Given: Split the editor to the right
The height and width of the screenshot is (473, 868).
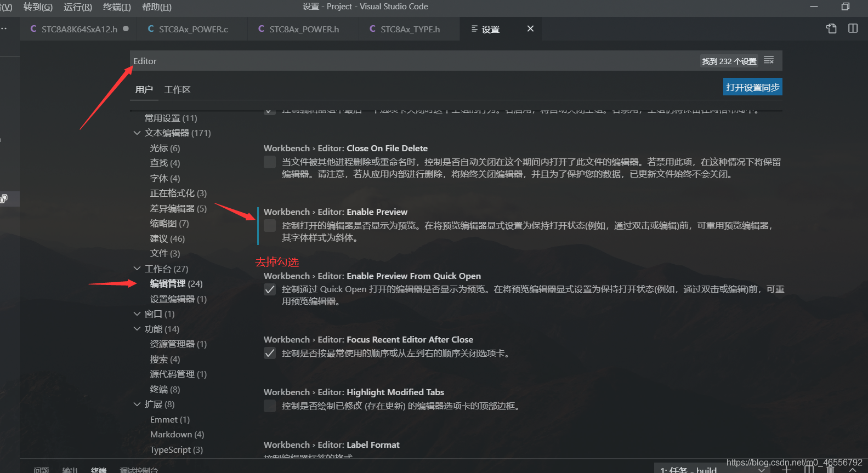Looking at the screenshot, I should coord(853,29).
